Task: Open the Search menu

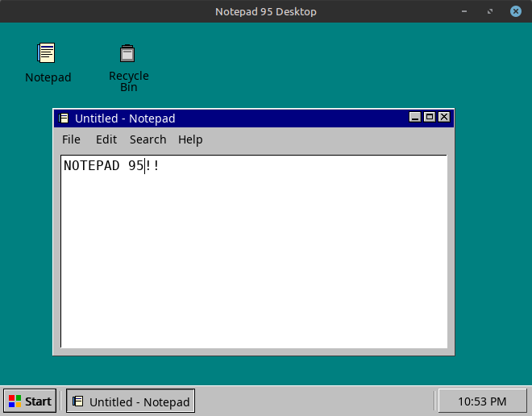Action: (148, 139)
